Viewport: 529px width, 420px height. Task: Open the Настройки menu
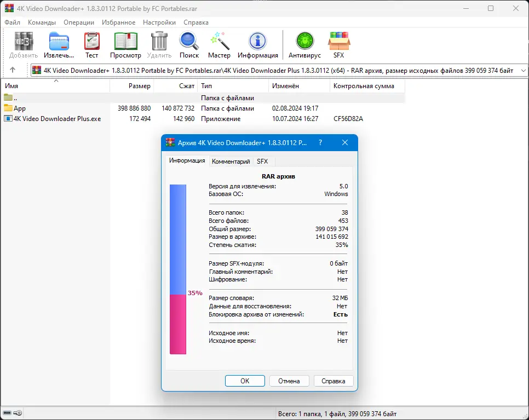[x=159, y=22]
